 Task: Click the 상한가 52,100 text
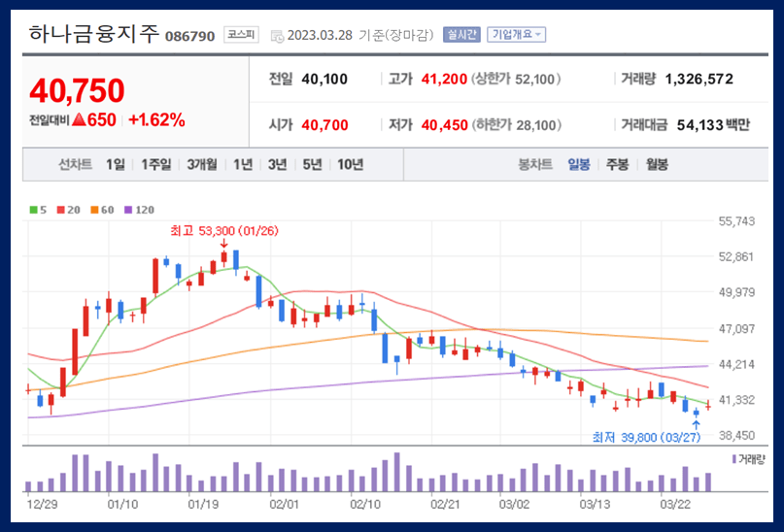point(516,79)
